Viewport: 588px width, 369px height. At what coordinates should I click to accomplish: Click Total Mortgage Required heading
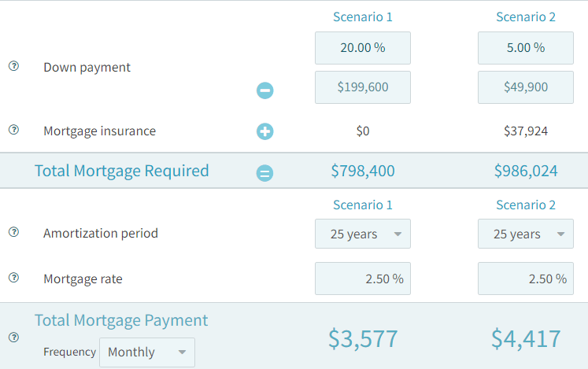point(122,171)
